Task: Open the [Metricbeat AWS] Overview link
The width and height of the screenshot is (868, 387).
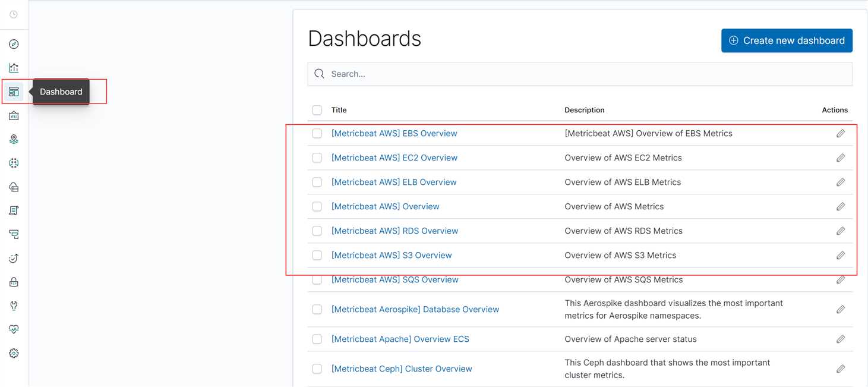Action: (x=385, y=207)
